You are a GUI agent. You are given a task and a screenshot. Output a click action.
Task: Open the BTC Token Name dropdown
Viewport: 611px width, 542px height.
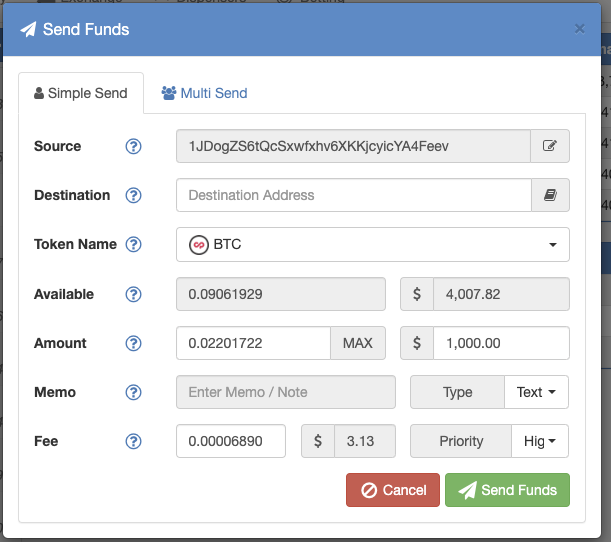pos(373,245)
